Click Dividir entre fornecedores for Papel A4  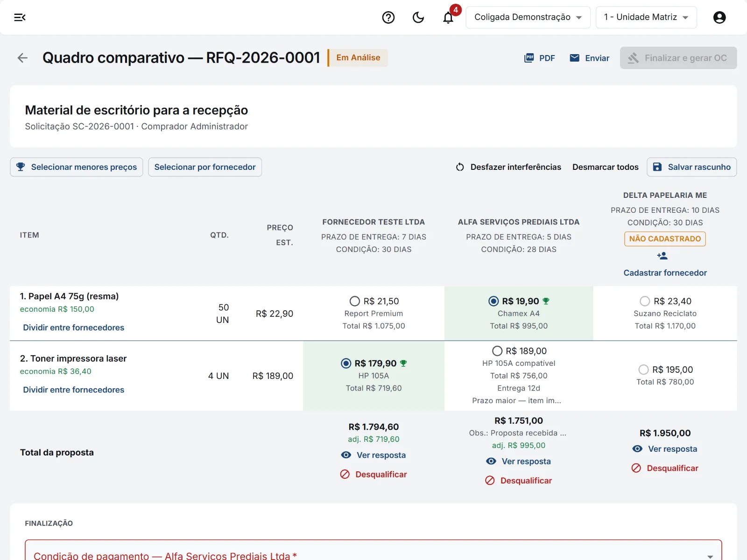pyautogui.click(x=74, y=328)
